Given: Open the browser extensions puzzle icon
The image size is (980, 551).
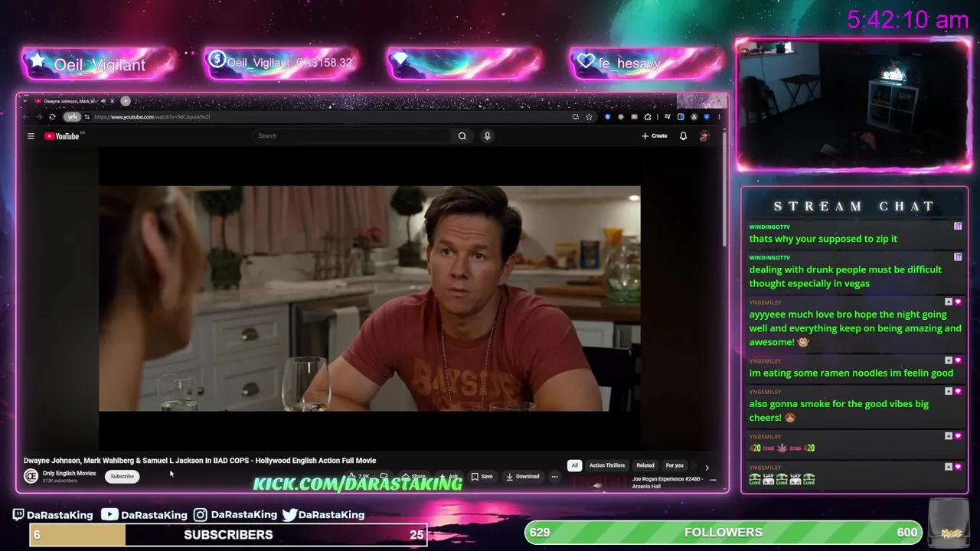Looking at the screenshot, I should click(648, 117).
